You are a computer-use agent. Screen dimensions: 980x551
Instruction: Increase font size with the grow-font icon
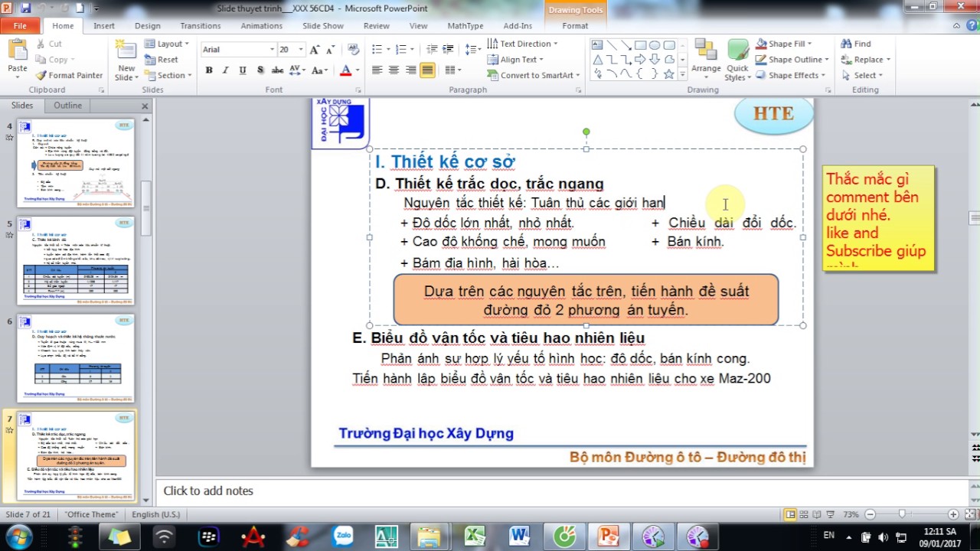pos(314,49)
